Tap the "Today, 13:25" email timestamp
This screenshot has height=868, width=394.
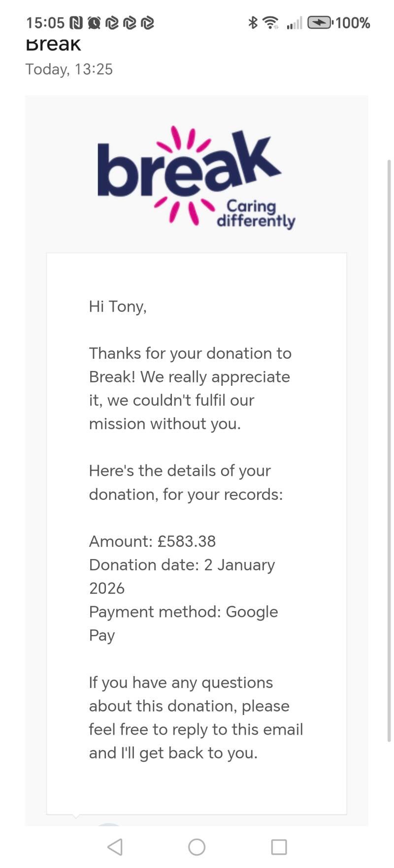(x=69, y=69)
